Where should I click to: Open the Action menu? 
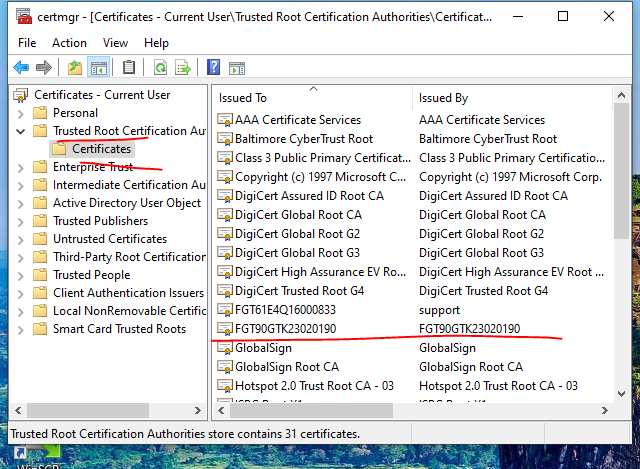tap(69, 43)
